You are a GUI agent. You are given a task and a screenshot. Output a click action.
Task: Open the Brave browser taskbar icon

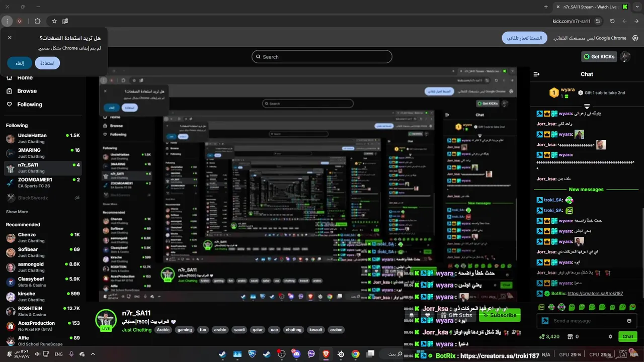[326, 354]
